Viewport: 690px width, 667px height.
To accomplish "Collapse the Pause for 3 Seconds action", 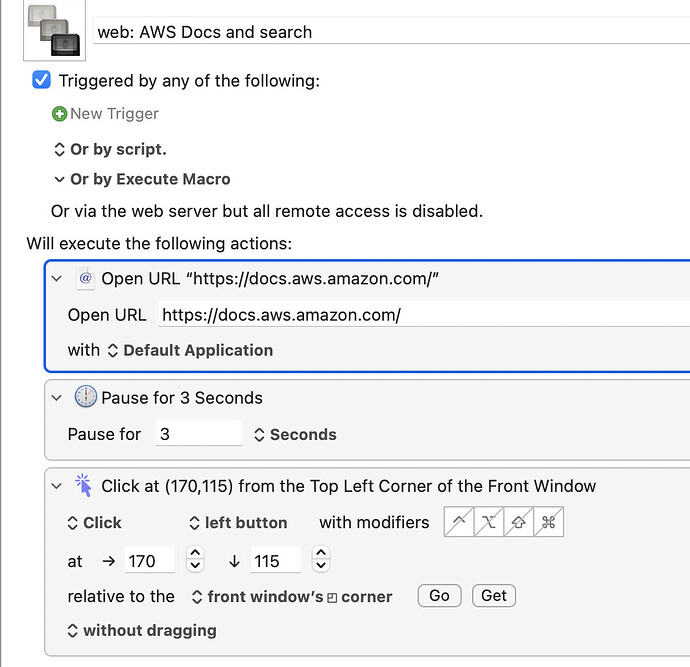I will (56, 398).
